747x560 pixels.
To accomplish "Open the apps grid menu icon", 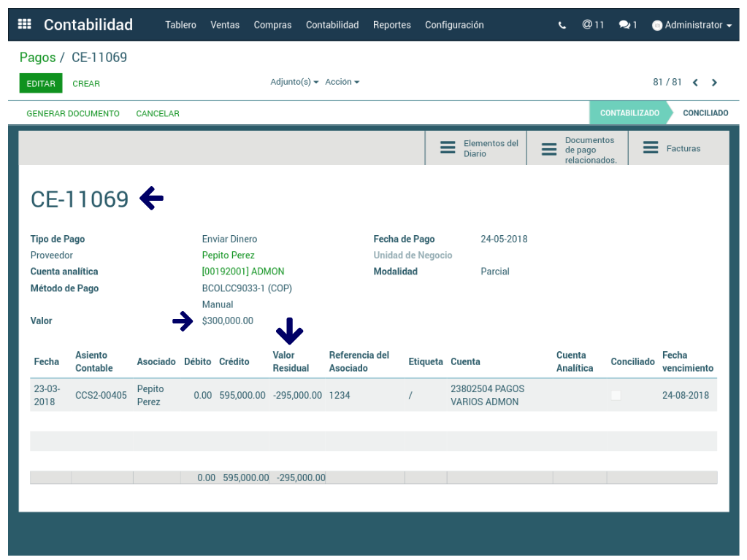I will pyautogui.click(x=24, y=24).
